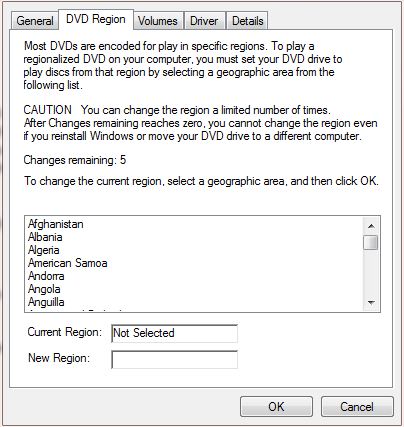Image resolution: width=404 pixels, height=427 pixels.
Task: View the Details tab
Action: (x=247, y=21)
